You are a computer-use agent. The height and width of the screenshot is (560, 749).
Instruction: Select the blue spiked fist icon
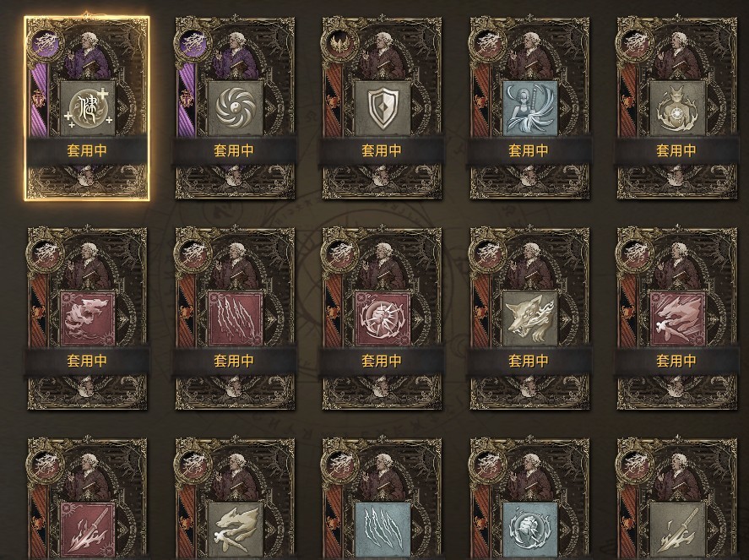pyautogui.click(x=530, y=530)
